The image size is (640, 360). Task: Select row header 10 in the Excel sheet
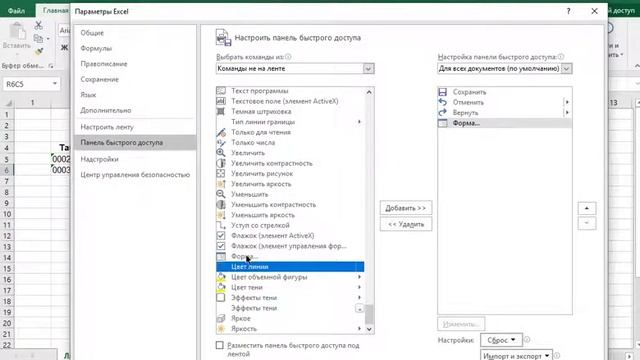pyautogui.click(x=7, y=214)
